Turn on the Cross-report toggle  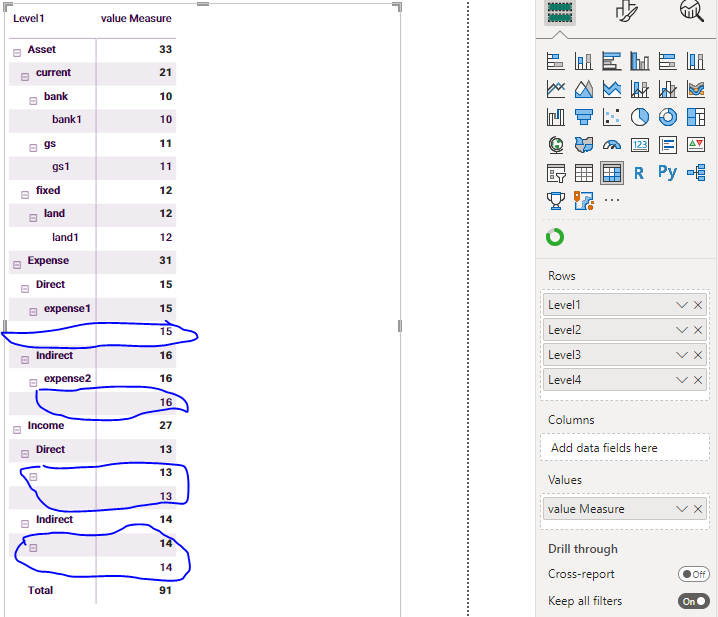tap(693, 574)
